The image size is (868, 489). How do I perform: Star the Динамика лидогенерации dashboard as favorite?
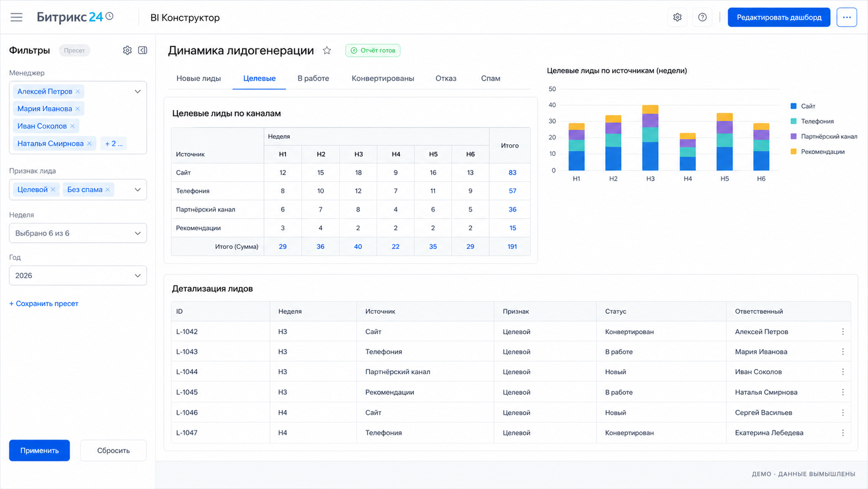[327, 50]
